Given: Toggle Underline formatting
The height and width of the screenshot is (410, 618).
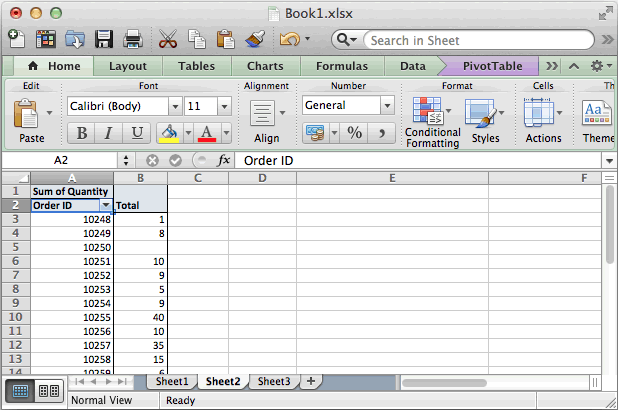Looking at the screenshot, I should coord(136,133).
